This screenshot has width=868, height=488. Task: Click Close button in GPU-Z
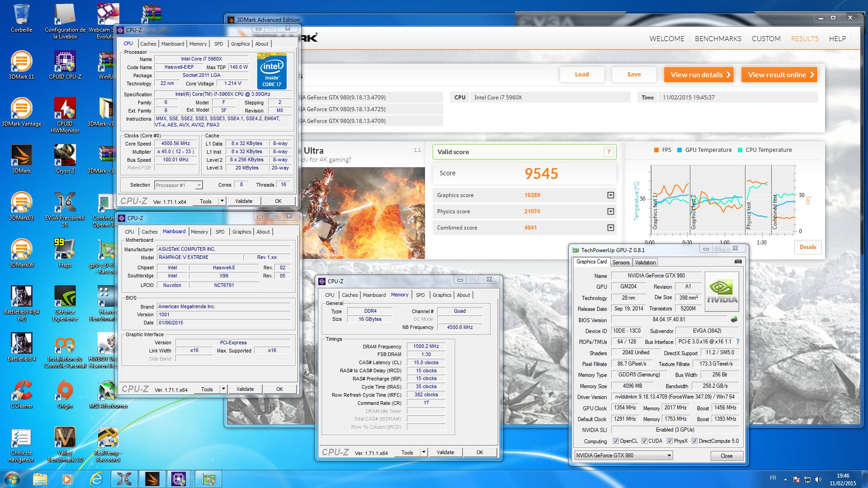pyautogui.click(x=726, y=455)
